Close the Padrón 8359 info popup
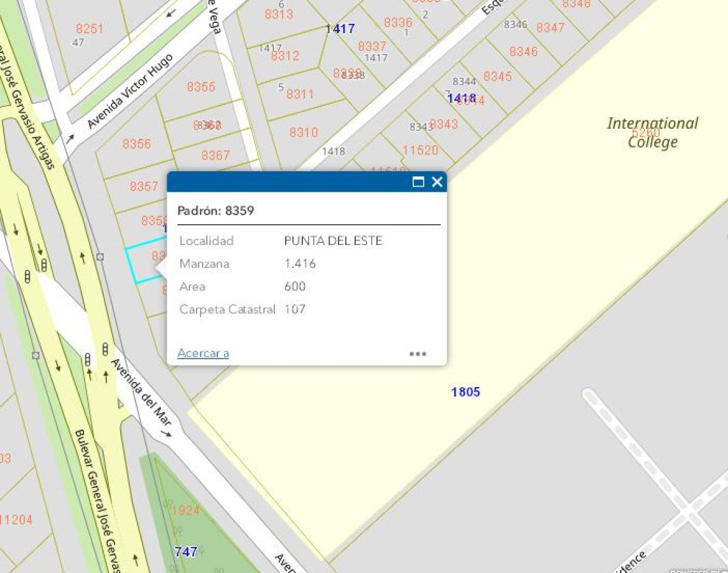The image size is (728, 573). (x=437, y=181)
